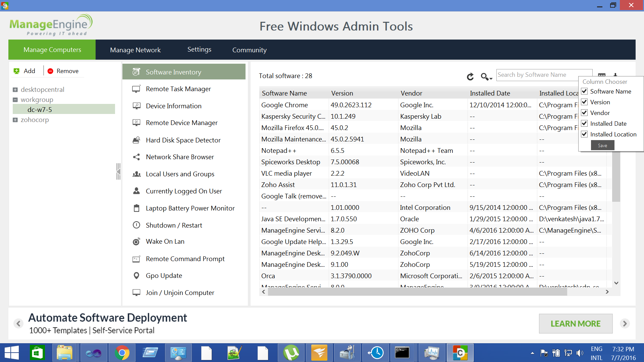Click the red Remove computer icon
644x362 pixels.
[50, 71]
